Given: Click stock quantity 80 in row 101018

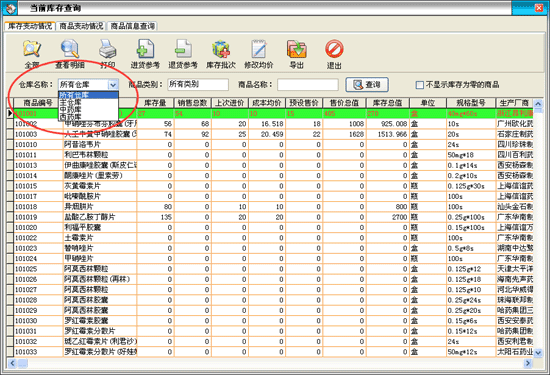Looking at the screenshot, I should pos(168,207).
